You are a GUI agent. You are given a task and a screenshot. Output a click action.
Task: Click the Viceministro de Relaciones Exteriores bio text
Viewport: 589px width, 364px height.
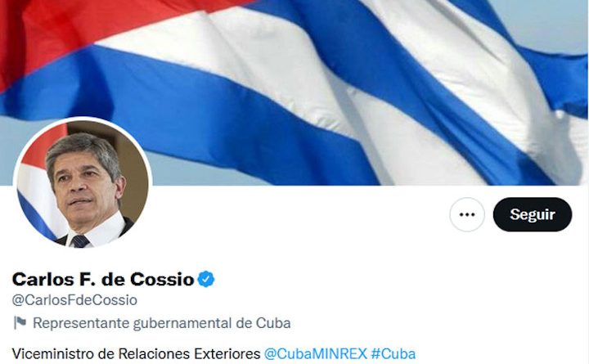tap(136, 353)
